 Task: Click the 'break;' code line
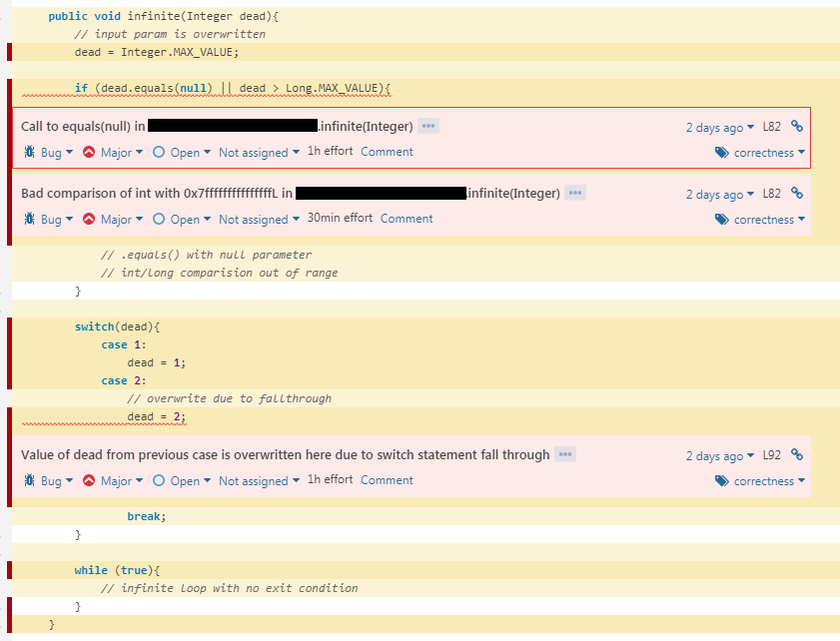coord(147,516)
